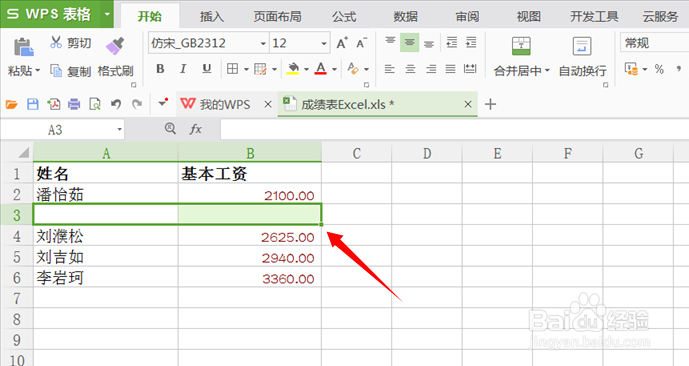Expand the font color dropdown arrow
The width and height of the screenshot is (689, 366).
click(x=334, y=69)
